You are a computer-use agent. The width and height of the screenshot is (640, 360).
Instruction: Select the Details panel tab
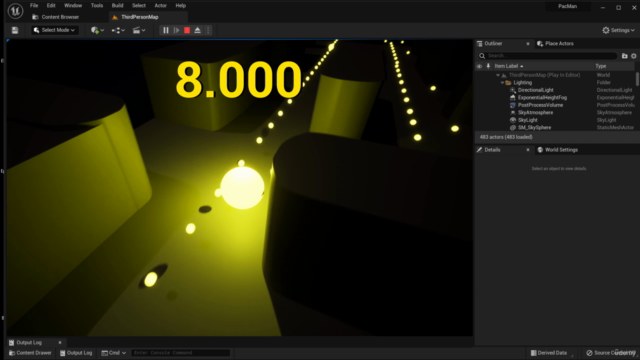(492, 150)
